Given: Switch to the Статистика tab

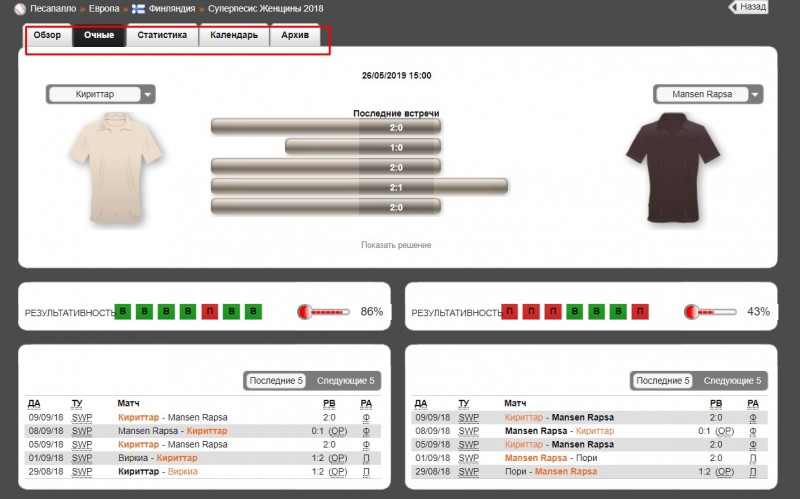Looking at the screenshot, I should pyautogui.click(x=162, y=35).
